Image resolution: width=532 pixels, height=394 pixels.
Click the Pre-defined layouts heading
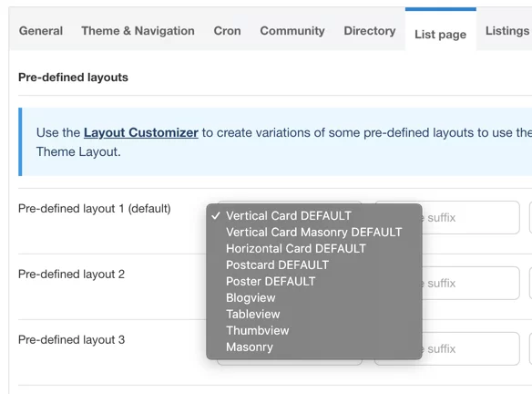(73, 78)
